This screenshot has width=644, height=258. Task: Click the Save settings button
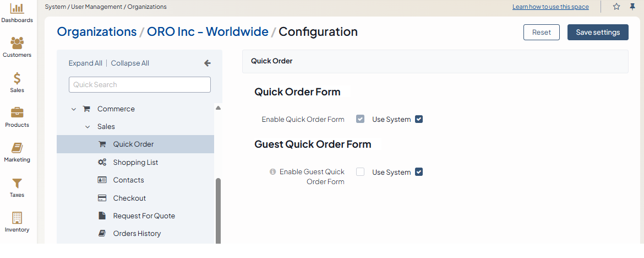(x=598, y=32)
